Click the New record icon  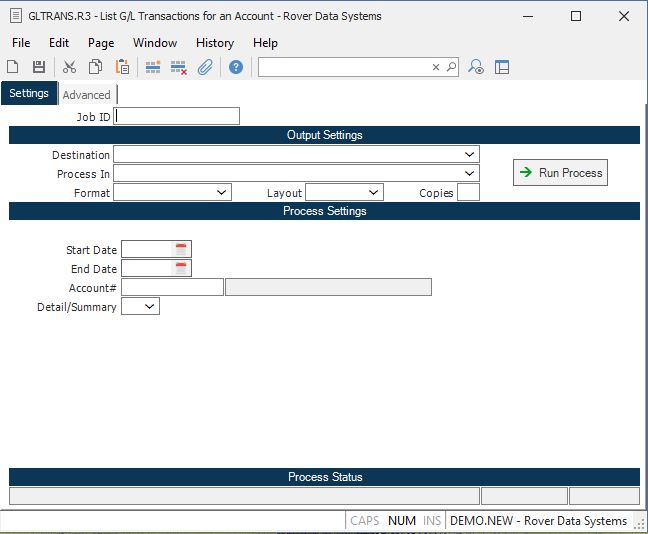(x=13, y=67)
